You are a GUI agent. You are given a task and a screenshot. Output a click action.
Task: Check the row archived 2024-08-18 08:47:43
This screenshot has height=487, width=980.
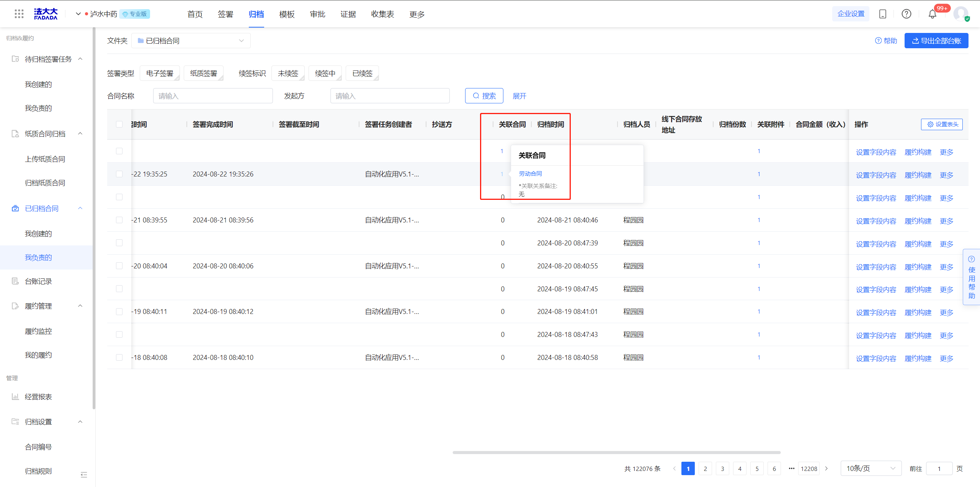point(119,335)
